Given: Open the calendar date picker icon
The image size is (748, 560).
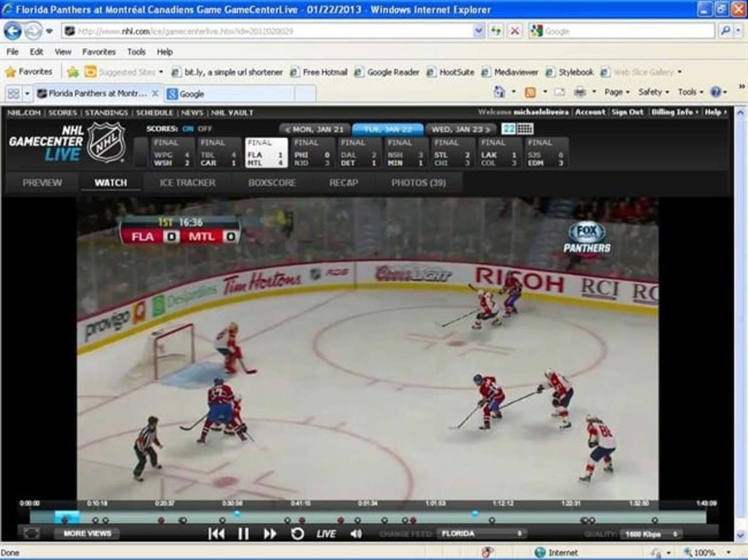Looking at the screenshot, I should click(525, 129).
